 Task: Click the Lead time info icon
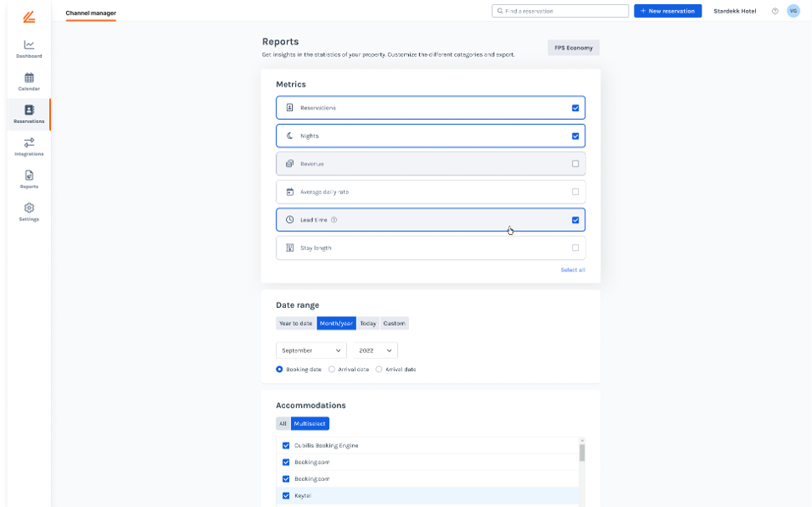(334, 220)
